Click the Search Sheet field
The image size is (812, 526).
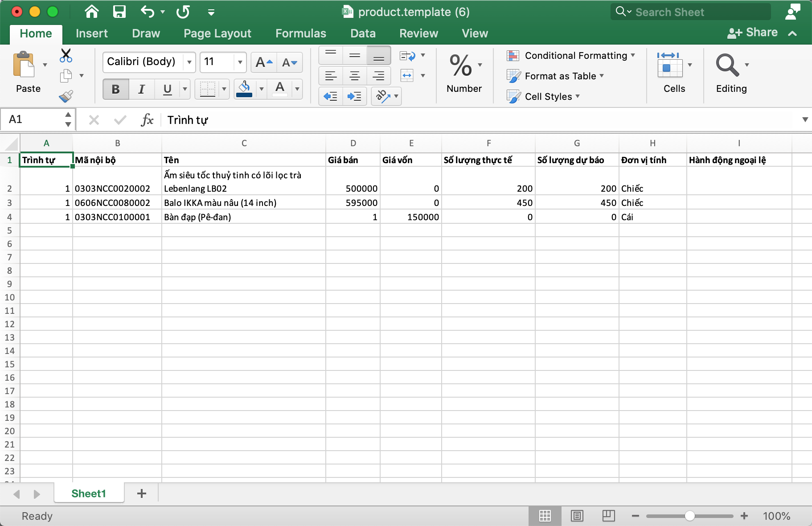click(691, 12)
